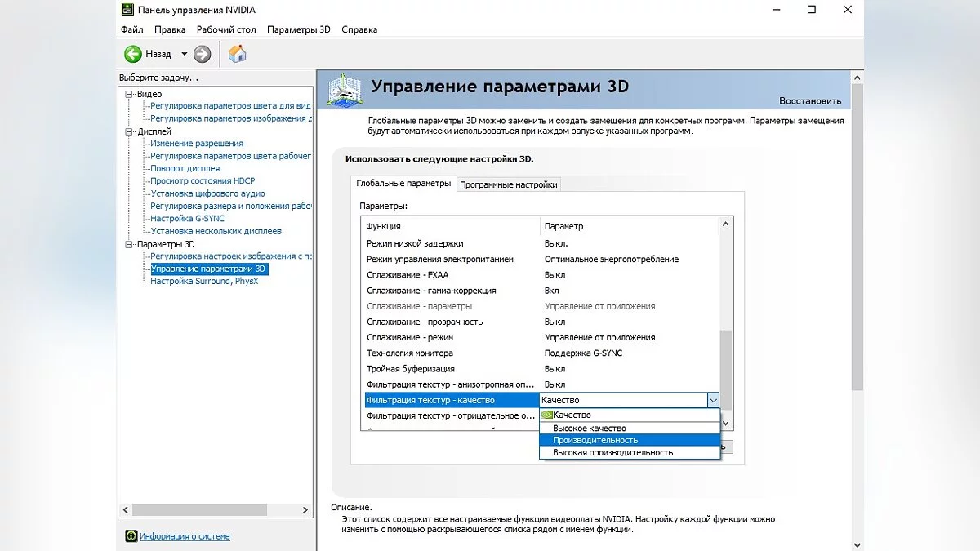Click the task tree scroll left arrow
980x551 pixels.
(x=125, y=509)
